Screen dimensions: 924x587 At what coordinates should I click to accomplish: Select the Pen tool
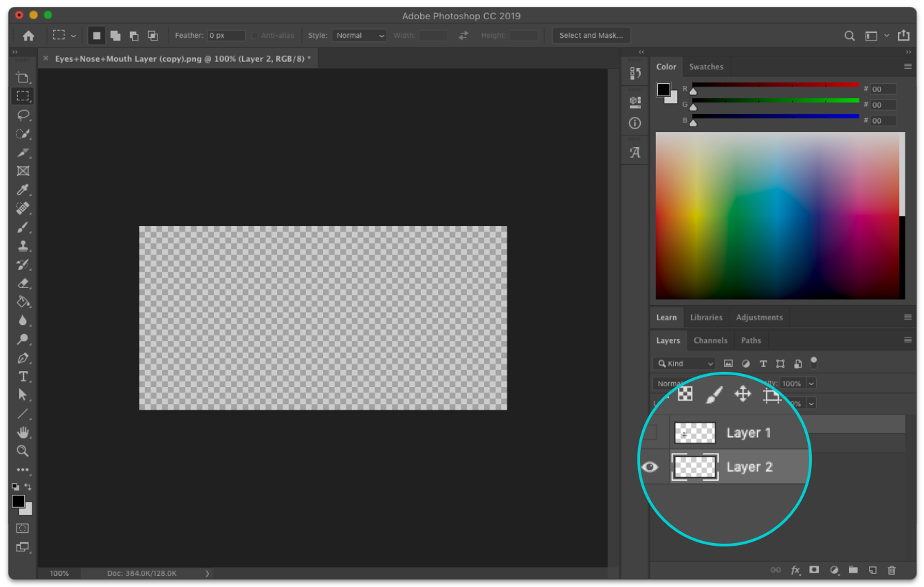23,357
